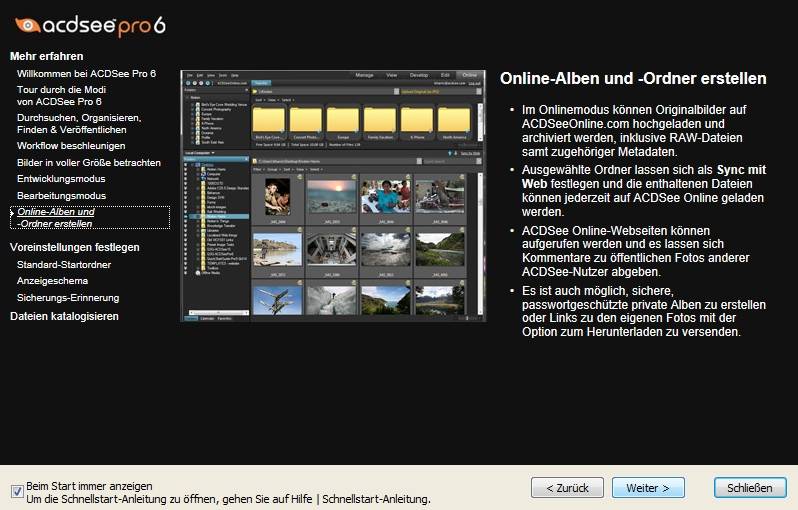Open Tour durch die Modi von ACDSee Pro 6

click(x=61, y=96)
